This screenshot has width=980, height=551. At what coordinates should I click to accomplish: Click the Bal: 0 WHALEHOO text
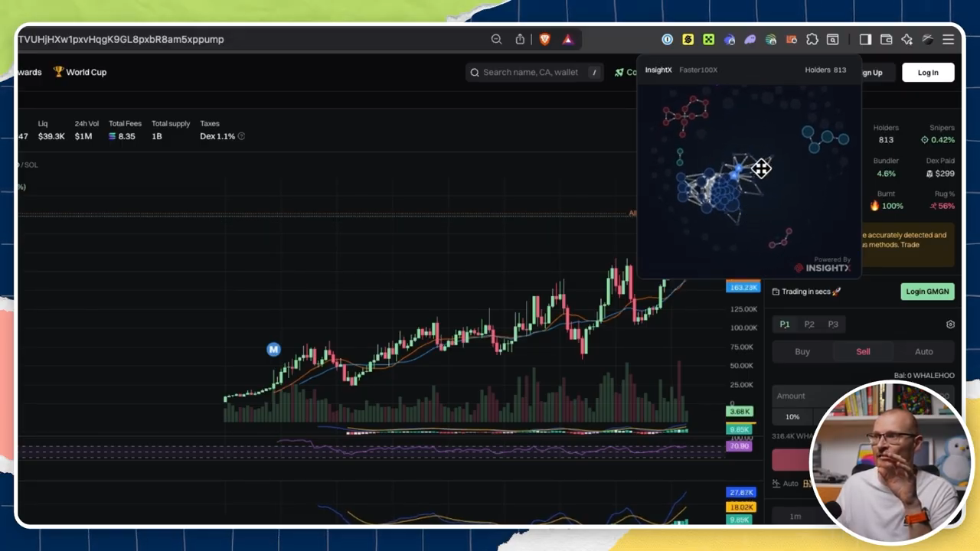point(924,376)
